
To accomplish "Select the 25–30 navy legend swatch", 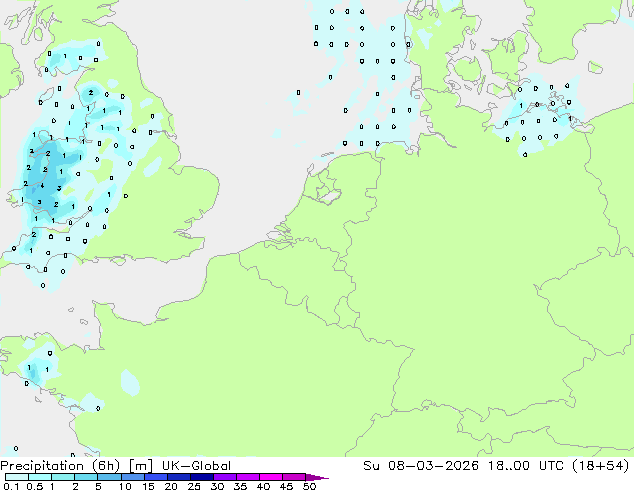I will (x=201, y=477).
